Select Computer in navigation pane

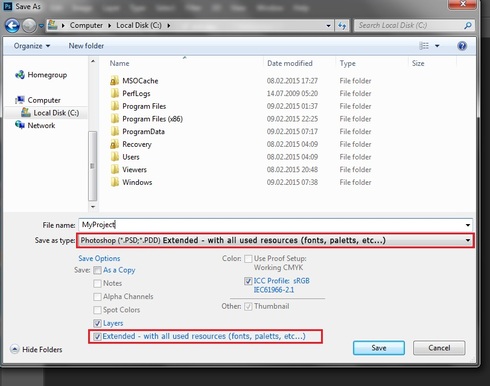pyautogui.click(x=44, y=100)
